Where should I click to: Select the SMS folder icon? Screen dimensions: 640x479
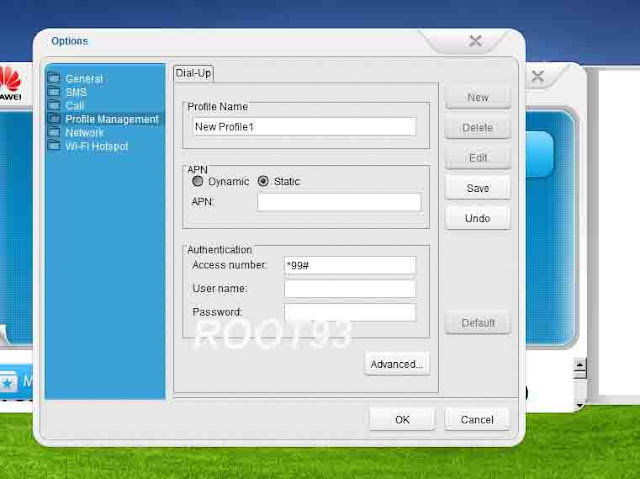[x=54, y=91]
